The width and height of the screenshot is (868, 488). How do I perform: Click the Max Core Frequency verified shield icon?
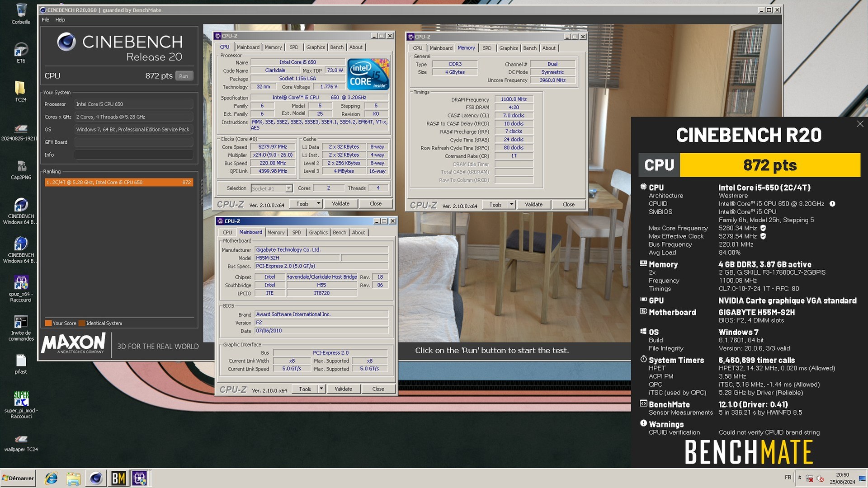[763, 228]
